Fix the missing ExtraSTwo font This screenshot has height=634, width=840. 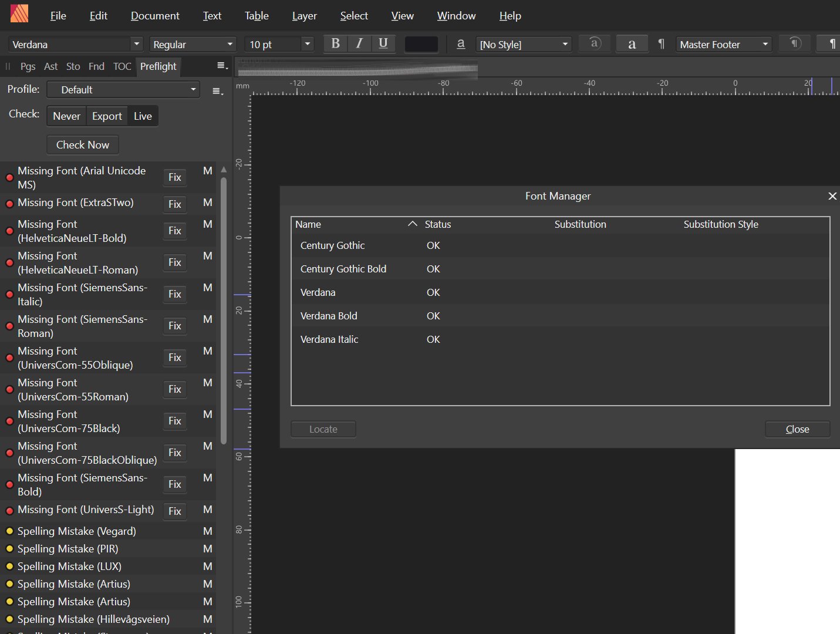click(175, 204)
